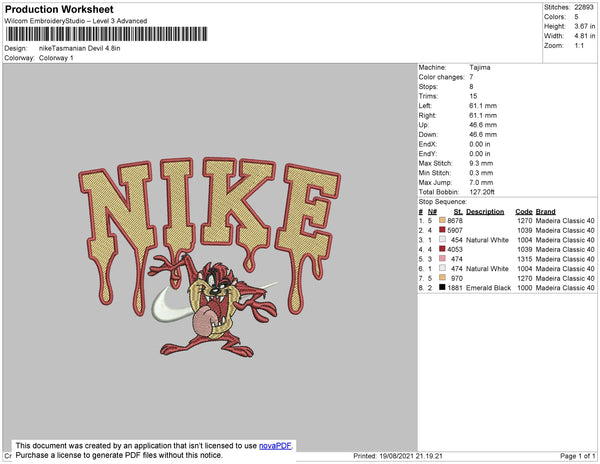Select the "EndY:" label
600x464 pixels.
[x=427, y=154]
